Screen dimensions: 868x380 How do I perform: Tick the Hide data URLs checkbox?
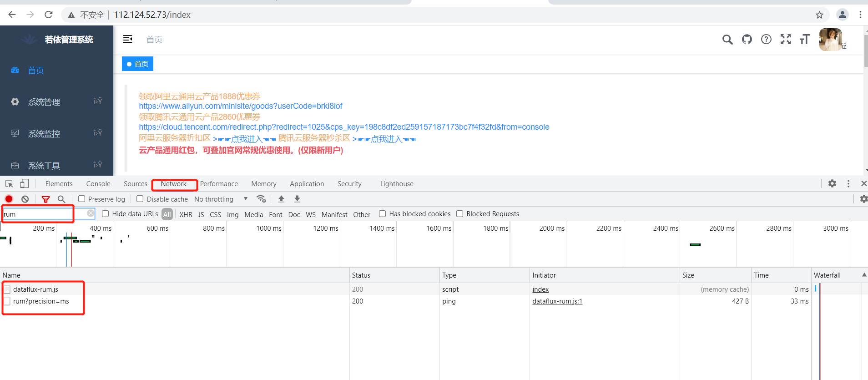click(106, 214)
